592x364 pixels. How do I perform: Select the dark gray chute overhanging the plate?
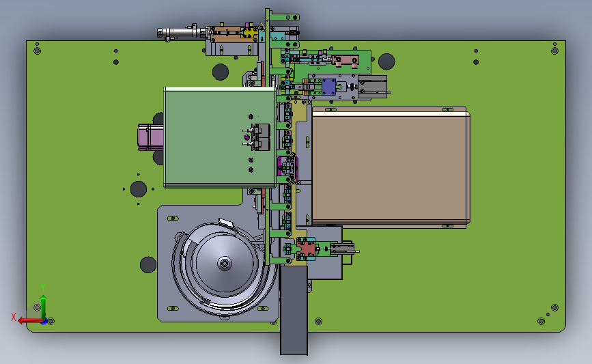coord(294,309)
